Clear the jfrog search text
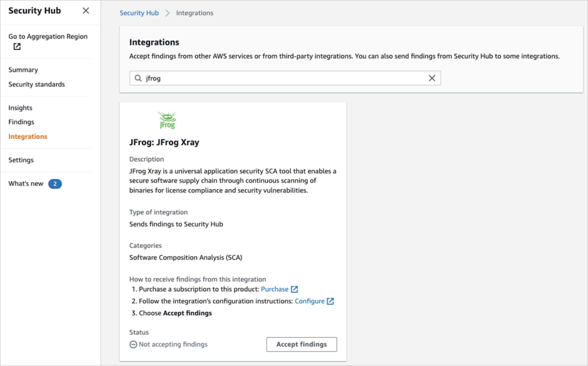 [x=432, y=78]
